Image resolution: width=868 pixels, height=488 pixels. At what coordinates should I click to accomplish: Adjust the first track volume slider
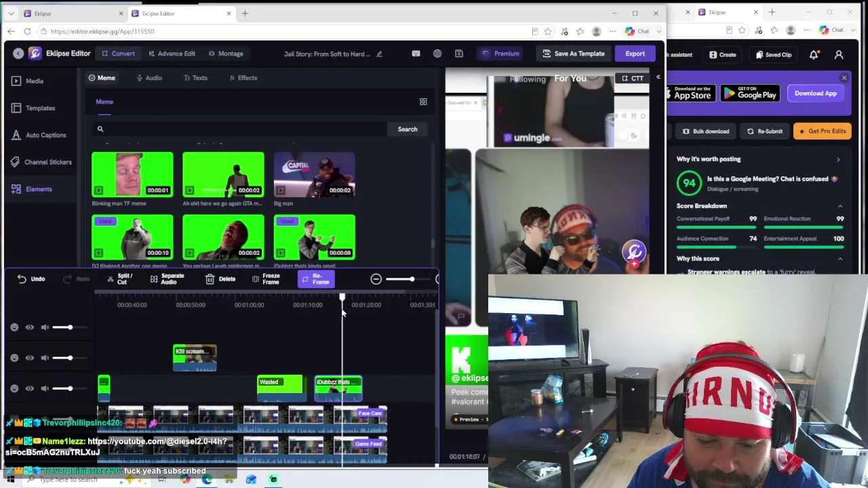[x=70, y=327]
